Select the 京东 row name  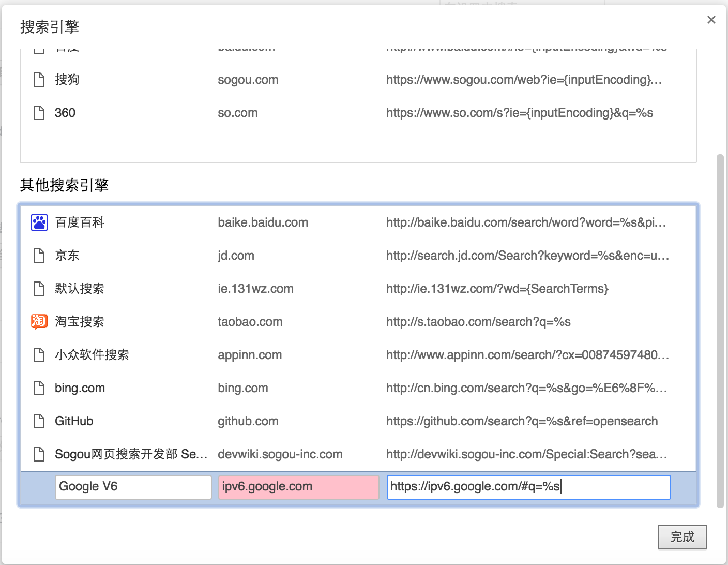click(67, 256)
